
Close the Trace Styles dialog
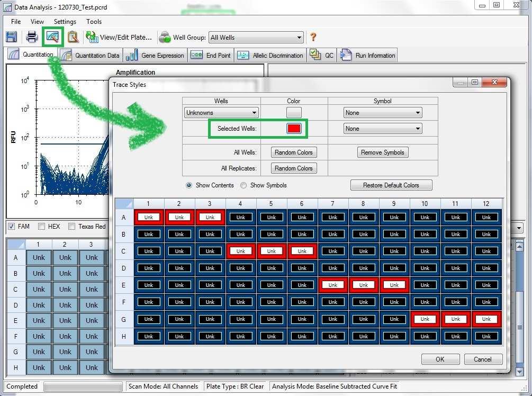494,82
